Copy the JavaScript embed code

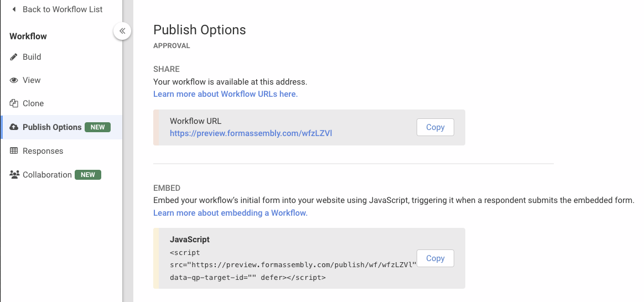tap(435, 258)
